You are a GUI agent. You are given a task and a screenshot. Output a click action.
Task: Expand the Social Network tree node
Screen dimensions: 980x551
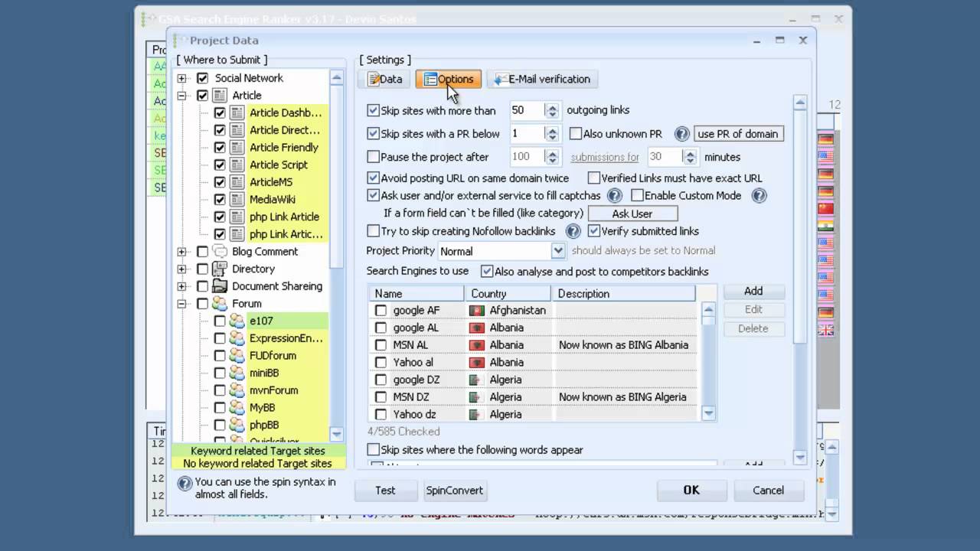182,78
